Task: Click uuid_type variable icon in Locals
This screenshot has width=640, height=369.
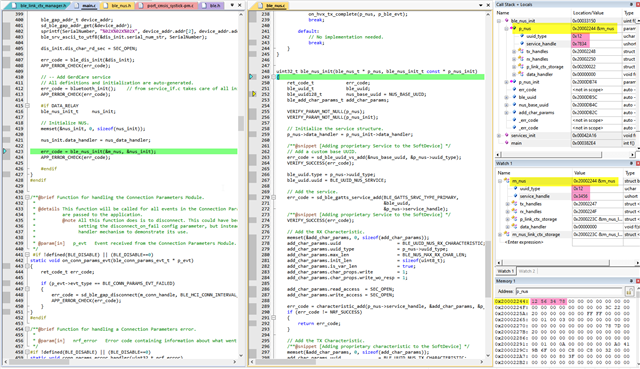Action: pos(522,36)
